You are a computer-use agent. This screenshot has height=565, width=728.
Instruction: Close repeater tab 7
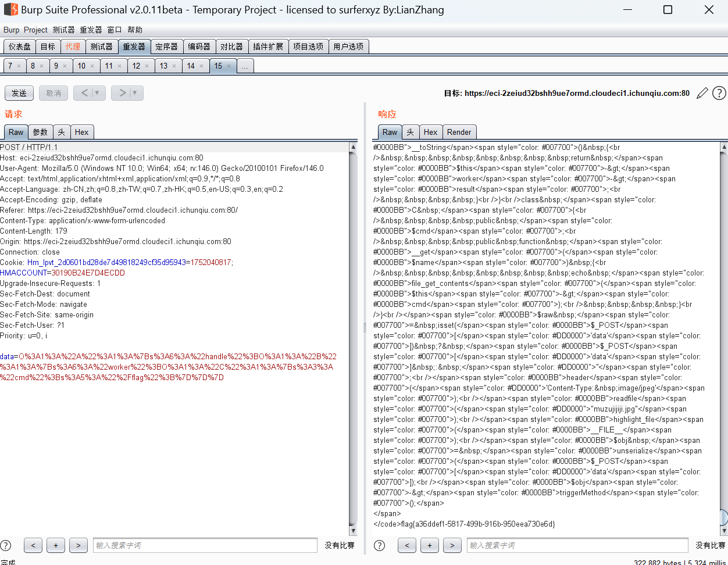click(19, 66)
